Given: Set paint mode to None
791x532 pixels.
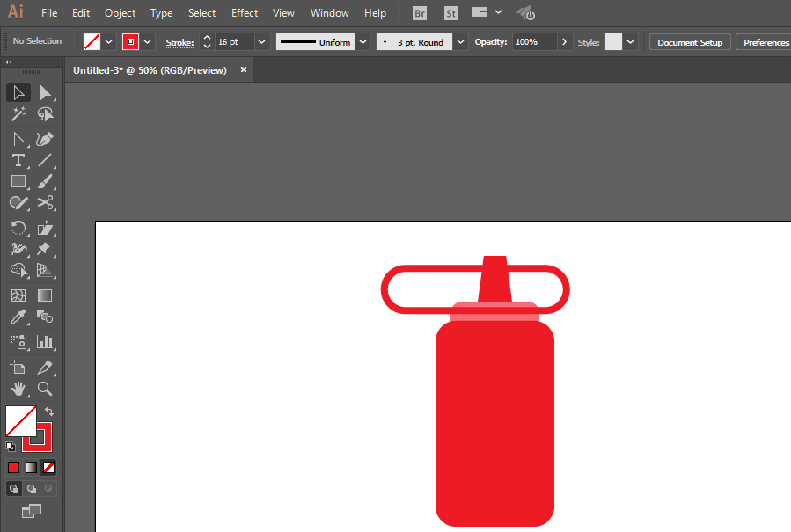Looking at the screenshot, I should click(x=49, y=467).
